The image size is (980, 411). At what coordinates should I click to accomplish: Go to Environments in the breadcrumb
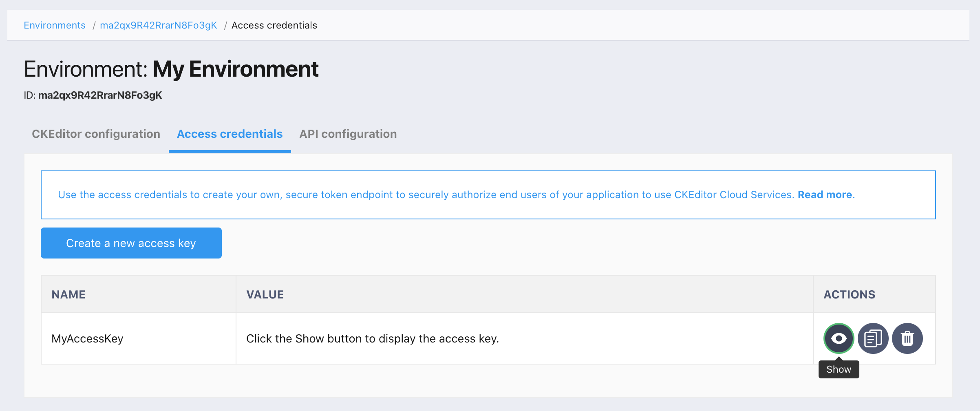coord(55,25)
